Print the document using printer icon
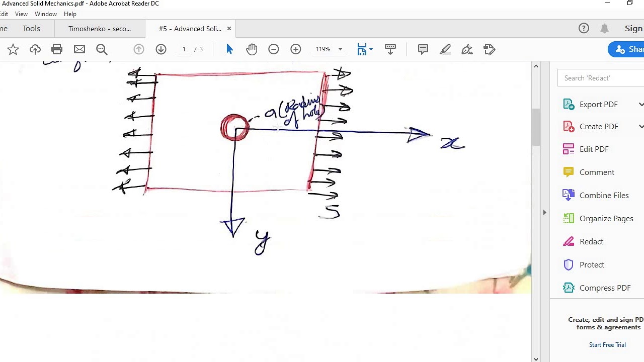The height and width of the screenshot is (362, 644). point(57,49)
